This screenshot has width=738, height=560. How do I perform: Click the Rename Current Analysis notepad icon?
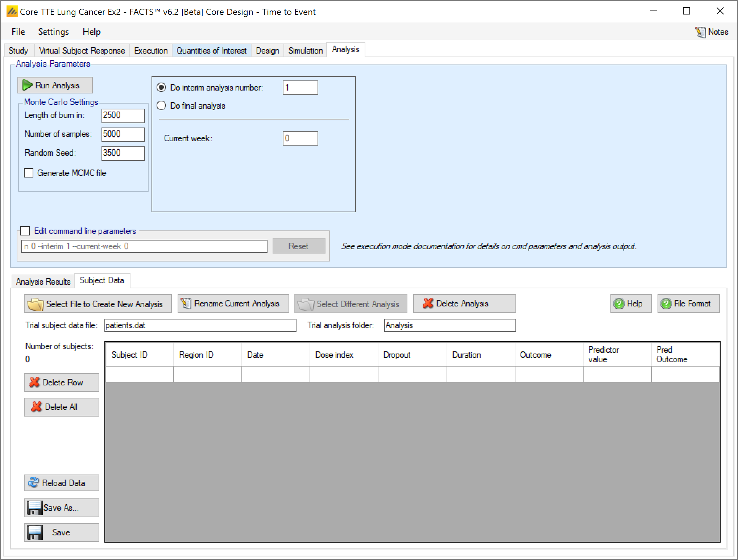[186, 303]
